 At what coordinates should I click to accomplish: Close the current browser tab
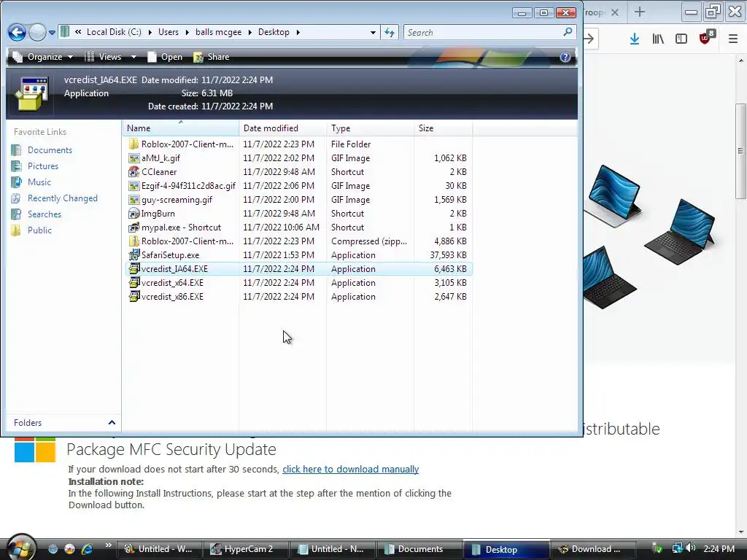(614, 12)
